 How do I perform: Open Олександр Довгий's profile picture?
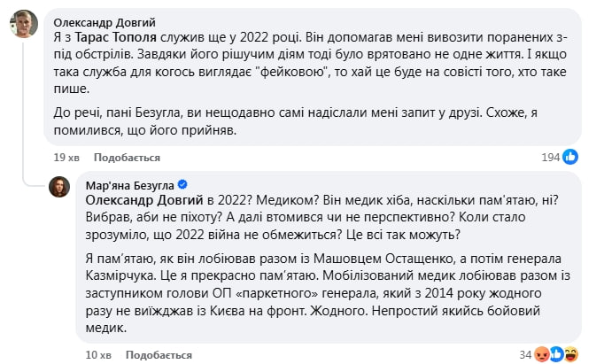(x=24, y=25)
